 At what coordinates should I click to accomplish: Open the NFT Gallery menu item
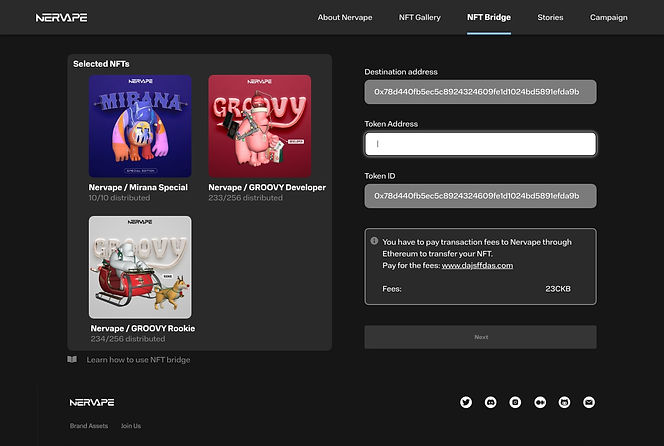pos(420,17)
